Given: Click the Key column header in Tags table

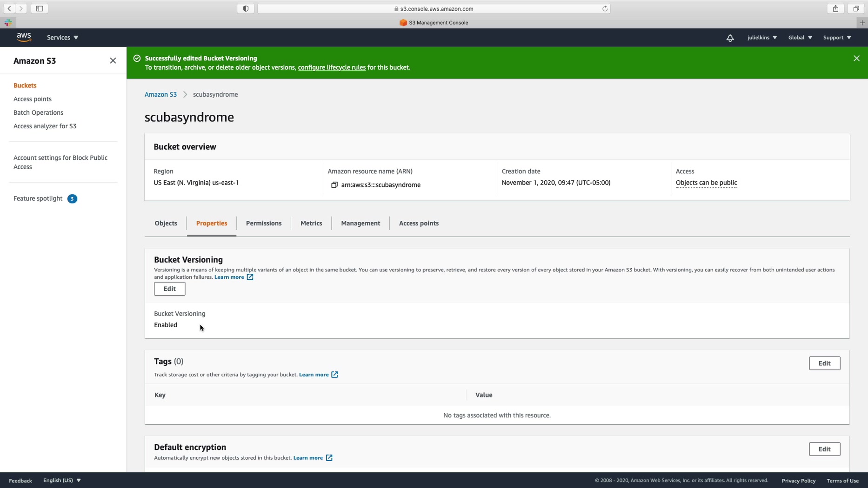Looking at the screenshot, I should coord(160,395).
